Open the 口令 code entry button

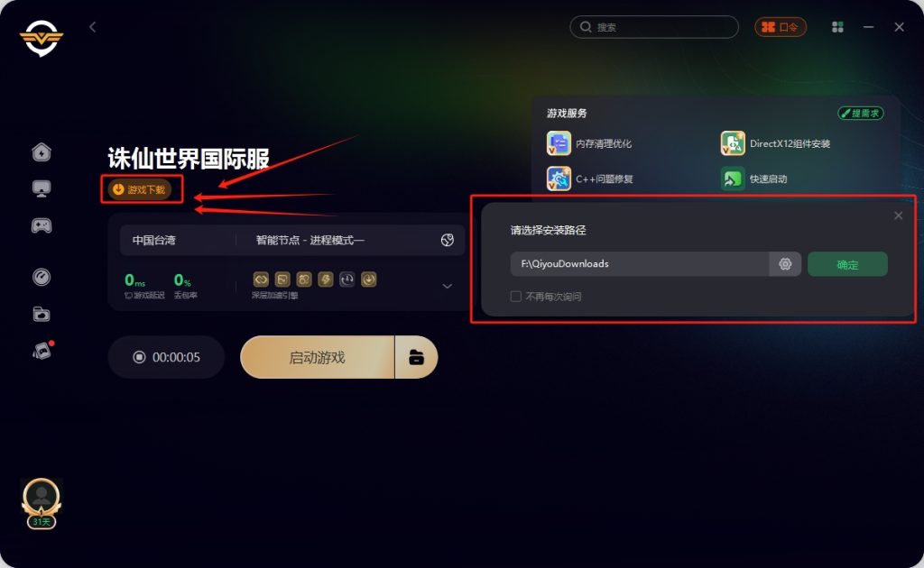[781, 27]
